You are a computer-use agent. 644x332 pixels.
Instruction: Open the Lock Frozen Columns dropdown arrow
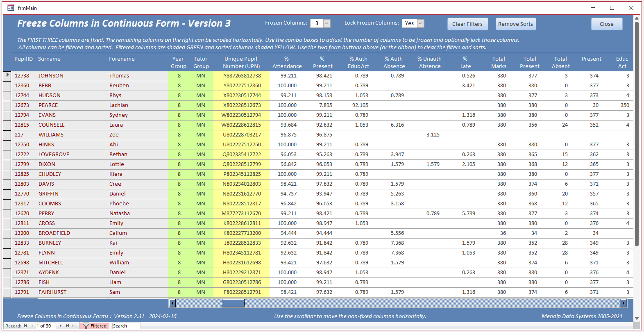click(420, 23)
